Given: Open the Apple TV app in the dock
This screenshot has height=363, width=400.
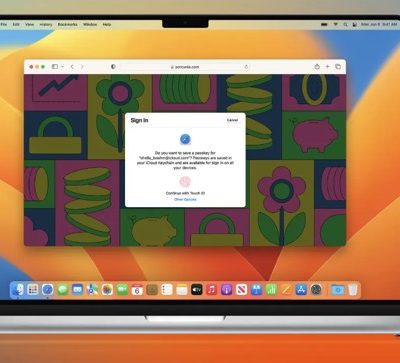Looking at the screenshot, I should 197,290.
